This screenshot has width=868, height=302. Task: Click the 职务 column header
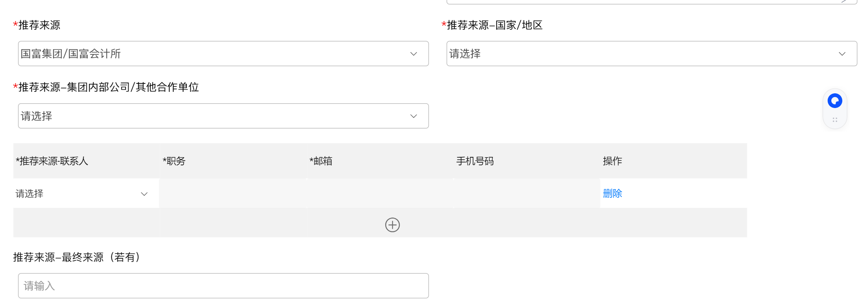tap(174, 161)
